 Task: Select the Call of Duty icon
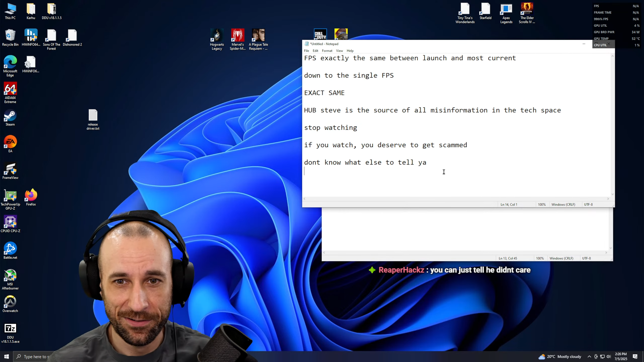tap(320, 34)
